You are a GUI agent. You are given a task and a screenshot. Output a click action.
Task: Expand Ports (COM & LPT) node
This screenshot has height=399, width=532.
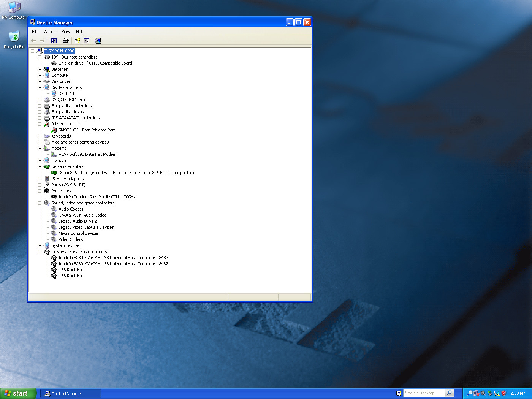pyautogui.click(x=40, y=185)
